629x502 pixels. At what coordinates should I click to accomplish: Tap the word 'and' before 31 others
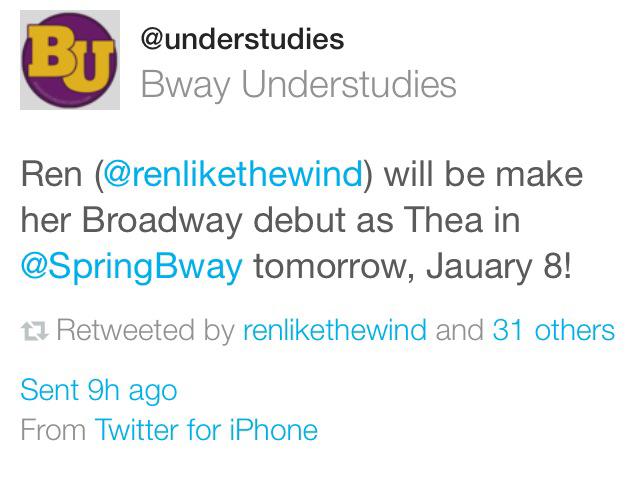click(x=460, y=330)
